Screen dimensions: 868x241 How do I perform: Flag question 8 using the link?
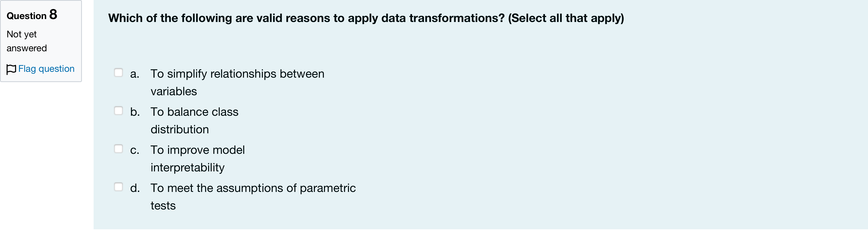tap(46, 68)
